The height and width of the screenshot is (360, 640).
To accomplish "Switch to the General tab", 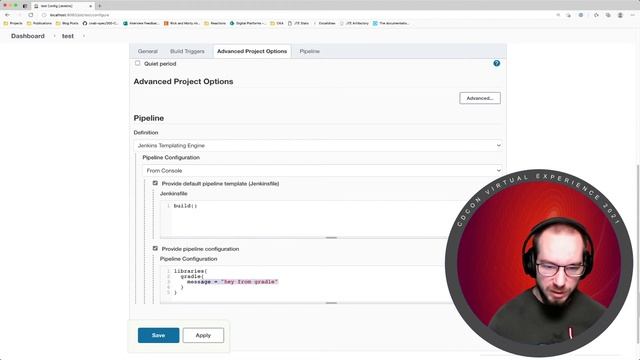I will pos(148,51).
